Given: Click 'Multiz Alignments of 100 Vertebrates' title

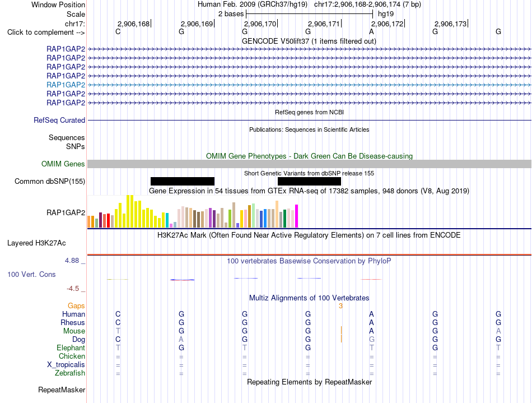Looking at the screenshot, I should coord(309,298).
